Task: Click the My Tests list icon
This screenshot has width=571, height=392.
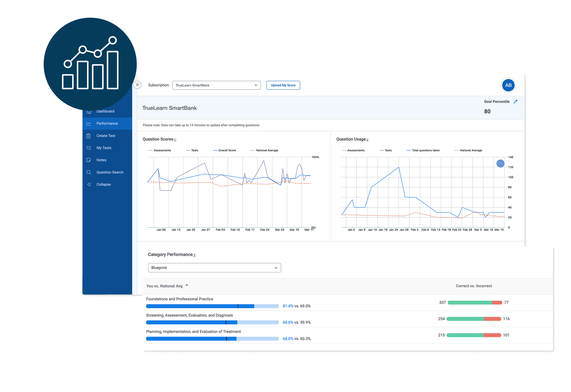Action: [89, 148]
